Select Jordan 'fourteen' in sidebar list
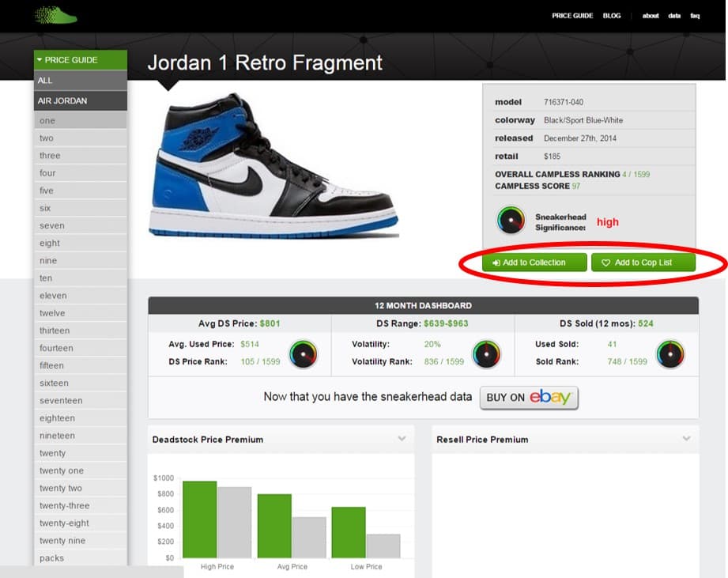Screen dimensions: 728x578 pos(81,348)
